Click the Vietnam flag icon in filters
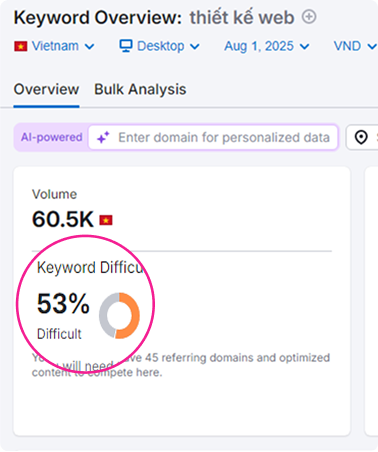 click(21, 46)
